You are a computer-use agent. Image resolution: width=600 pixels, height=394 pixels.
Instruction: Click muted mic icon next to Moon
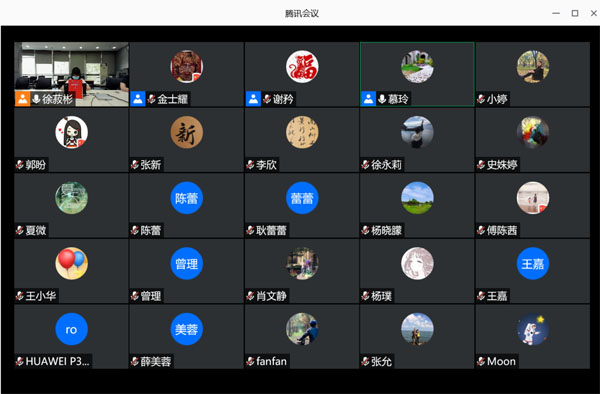[x=481, y=361]
